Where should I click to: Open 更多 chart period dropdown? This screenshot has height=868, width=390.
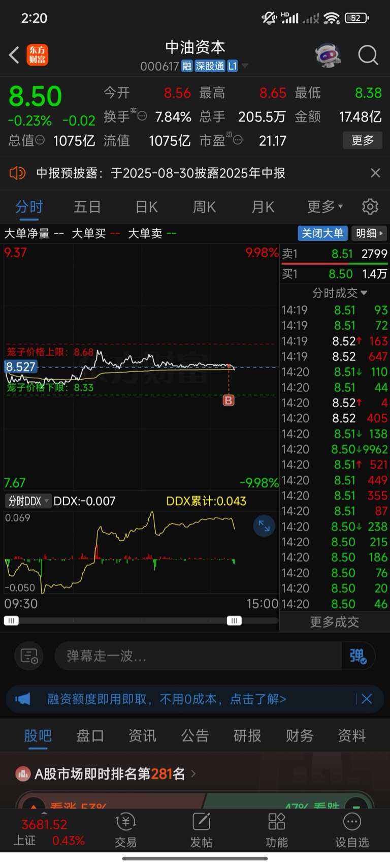pos(325,207)
